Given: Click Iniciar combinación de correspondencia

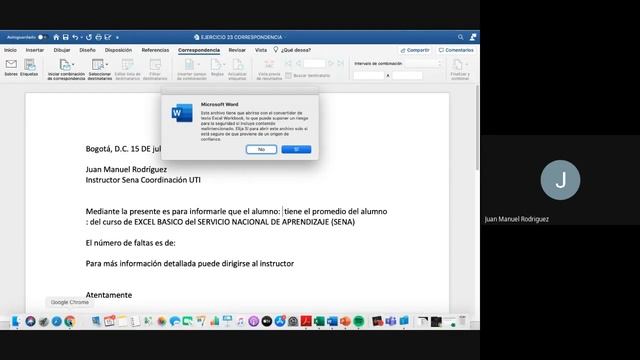Looking at the screenshot, I should coord(66,69).
